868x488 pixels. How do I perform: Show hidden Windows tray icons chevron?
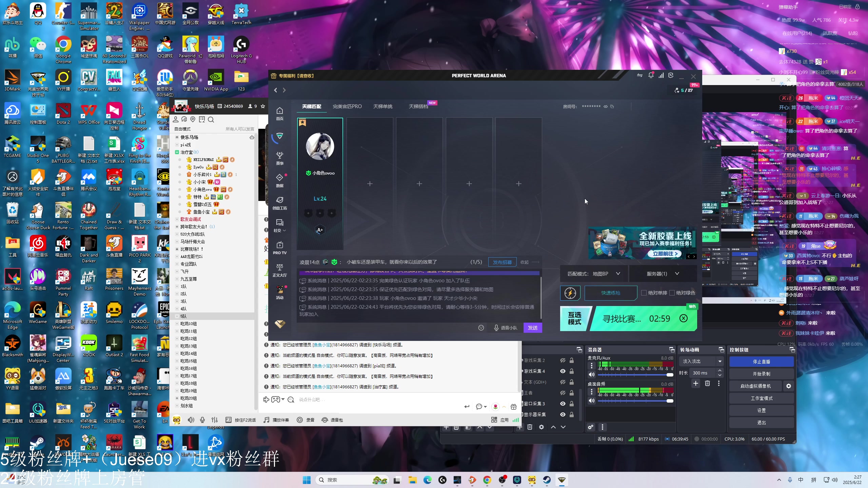click(779, 480)
